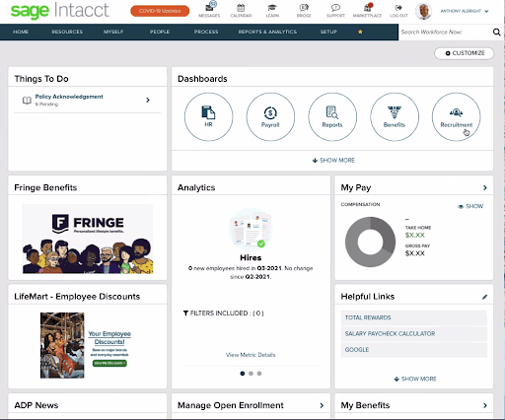Open the Reports & Analytics menu
This screenshot has height=420, width=505.
pyautogui.click(x=267, y=32)
